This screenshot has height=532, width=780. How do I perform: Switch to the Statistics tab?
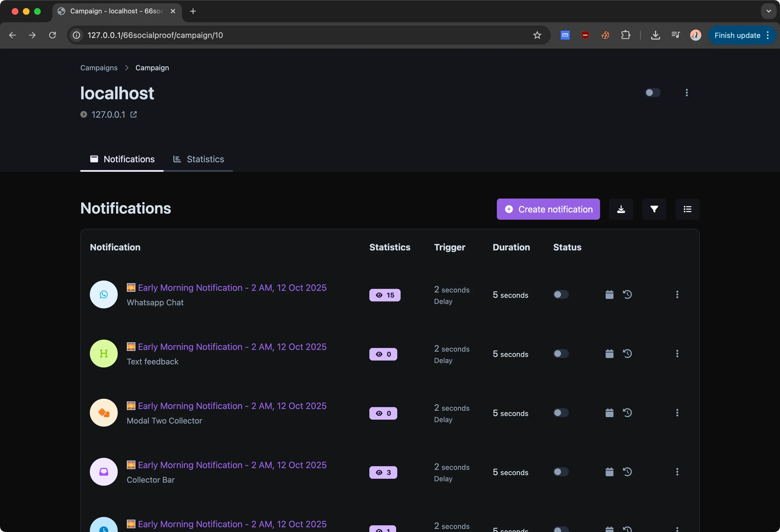(198, 159)
